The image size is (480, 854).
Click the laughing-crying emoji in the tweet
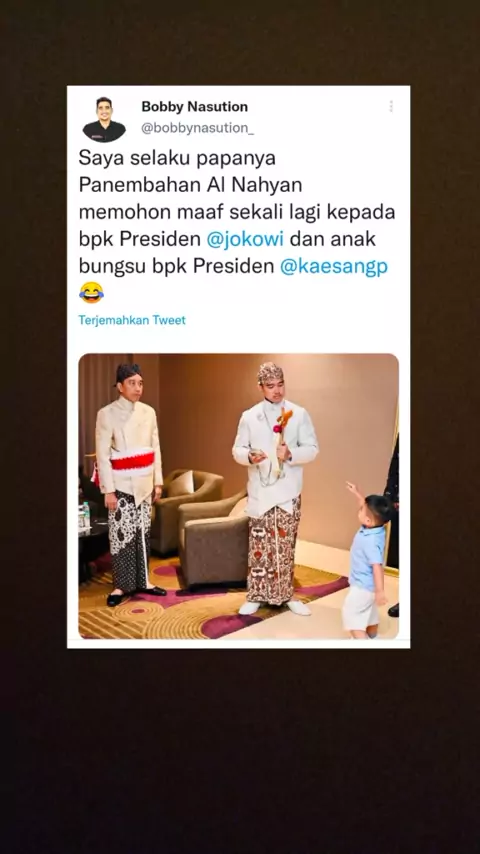(x=91, y=292)
